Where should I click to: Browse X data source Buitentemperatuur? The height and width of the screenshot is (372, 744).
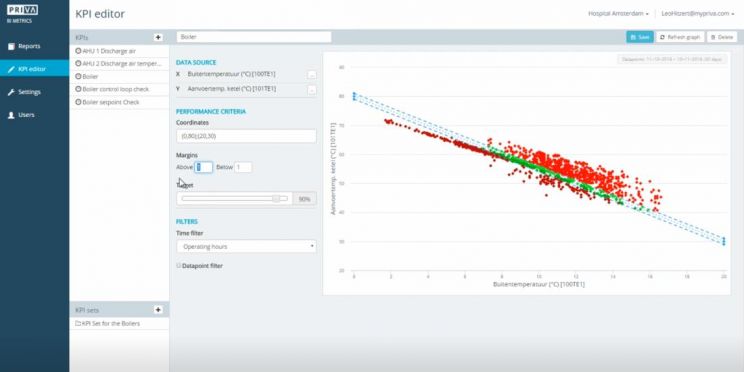click(311, 75)
